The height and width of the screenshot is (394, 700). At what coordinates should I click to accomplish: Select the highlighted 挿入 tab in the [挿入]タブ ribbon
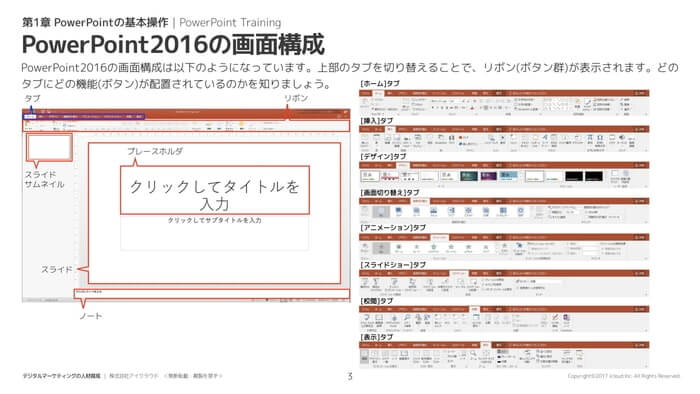coord(390,129)
